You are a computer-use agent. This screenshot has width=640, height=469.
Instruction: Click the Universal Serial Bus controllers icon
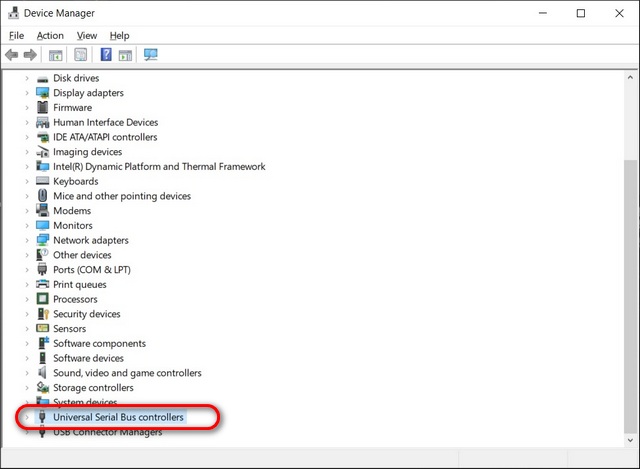pyautogui.click(x=42, y=417)
